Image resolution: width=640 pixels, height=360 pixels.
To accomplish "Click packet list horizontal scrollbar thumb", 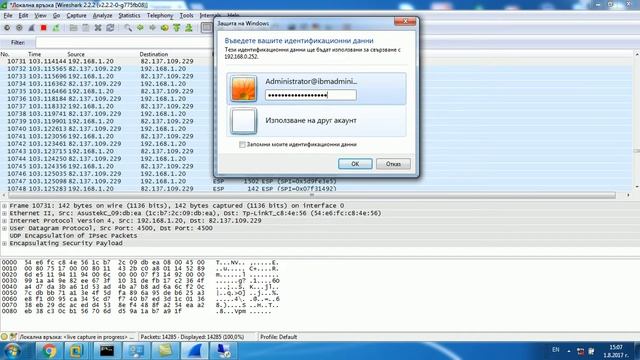I will click(x=311, y=196).
